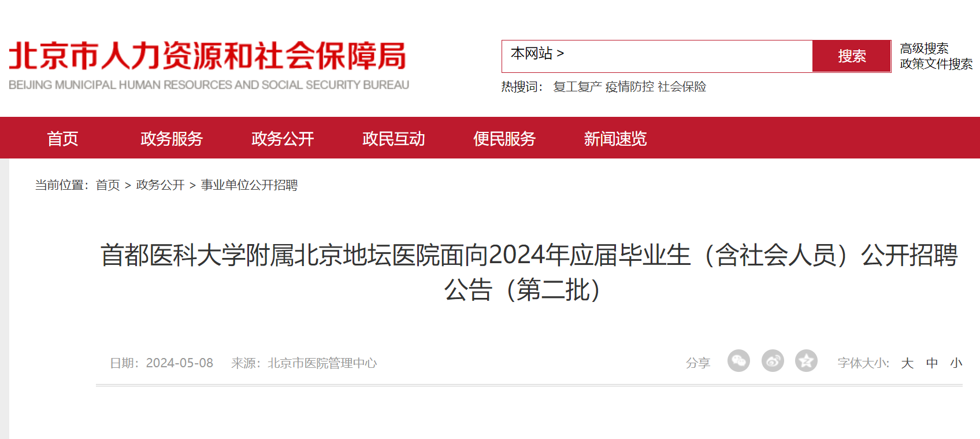Open the 政务服务 navigation menu item
980x439 pixels.
(172, 139)
